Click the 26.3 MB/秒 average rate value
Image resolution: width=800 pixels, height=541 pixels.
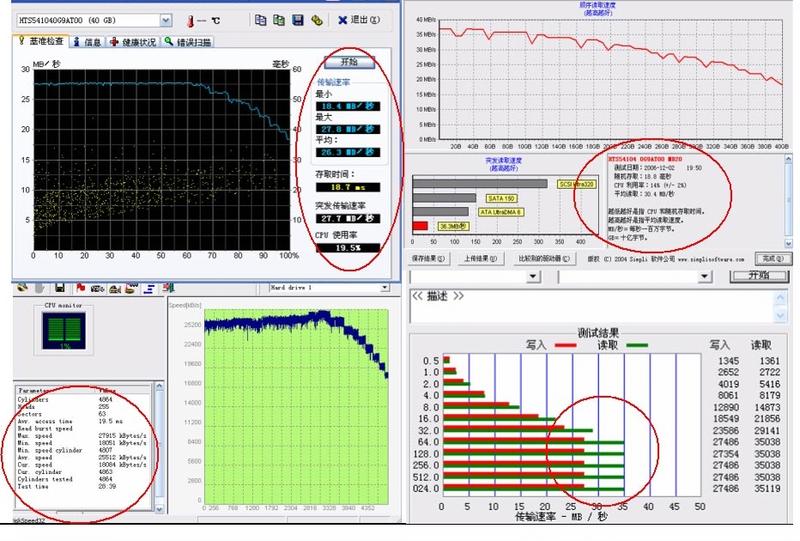click(348, 152)
